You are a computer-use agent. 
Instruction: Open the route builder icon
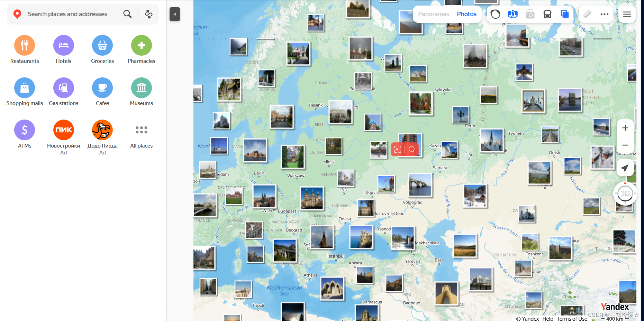[x=149, y=14]
